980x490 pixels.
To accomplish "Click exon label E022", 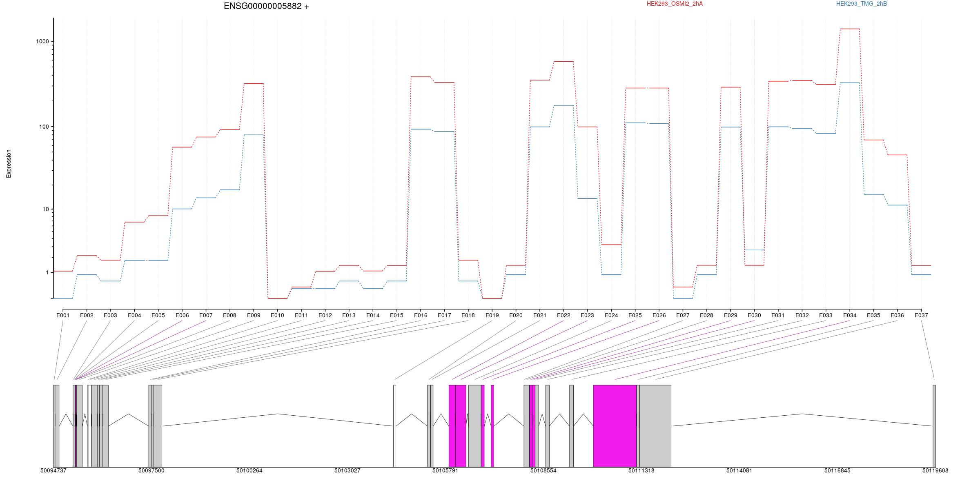I will pyautogui.click(x=563, y=315).
